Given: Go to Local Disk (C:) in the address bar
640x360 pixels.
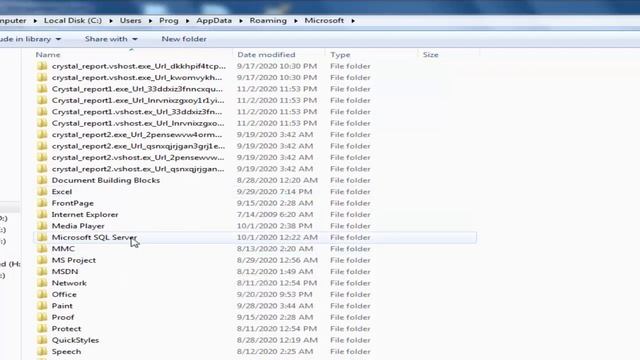Looking at the screenshot, I should (x=73, y=20).
